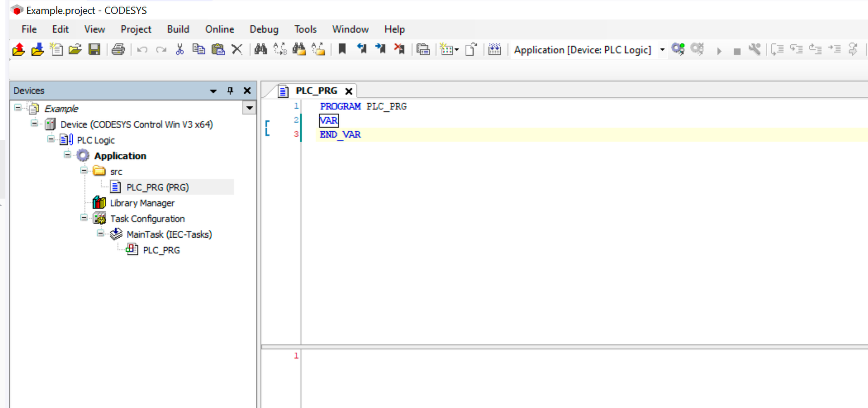Collapse the src folder

[x=84, y=170]
